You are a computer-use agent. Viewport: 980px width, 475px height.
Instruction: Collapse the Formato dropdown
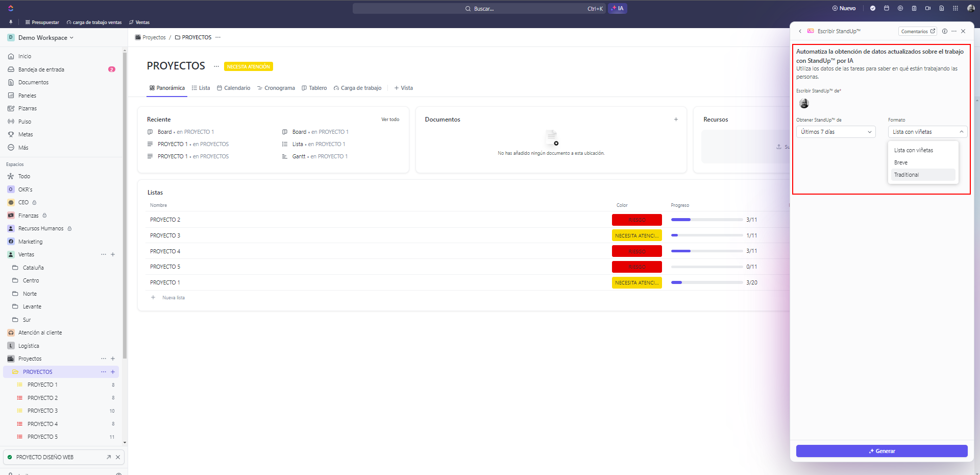(927, 132)
